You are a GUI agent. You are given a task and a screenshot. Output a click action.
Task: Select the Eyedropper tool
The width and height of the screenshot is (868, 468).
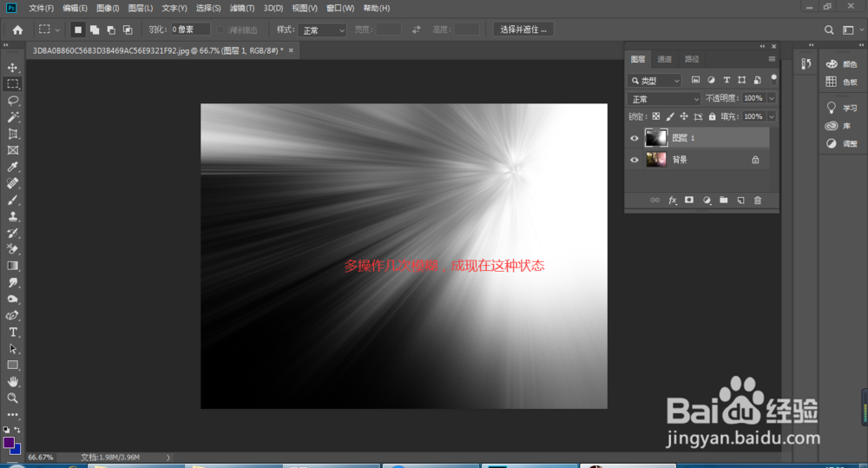pos(13,167)
